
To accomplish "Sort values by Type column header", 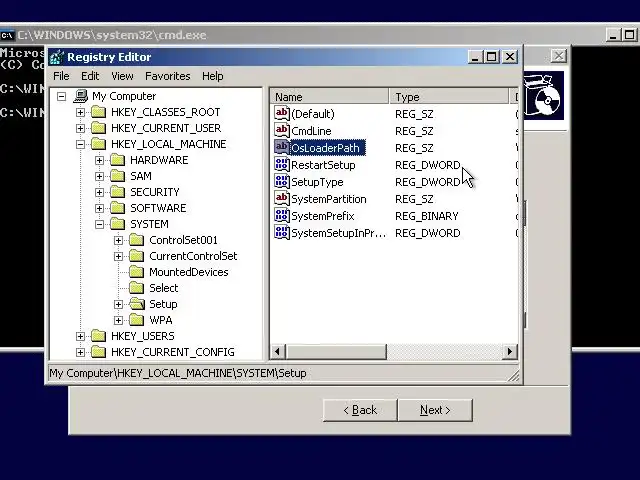I will pyautogui.click(x=449, y=97).
